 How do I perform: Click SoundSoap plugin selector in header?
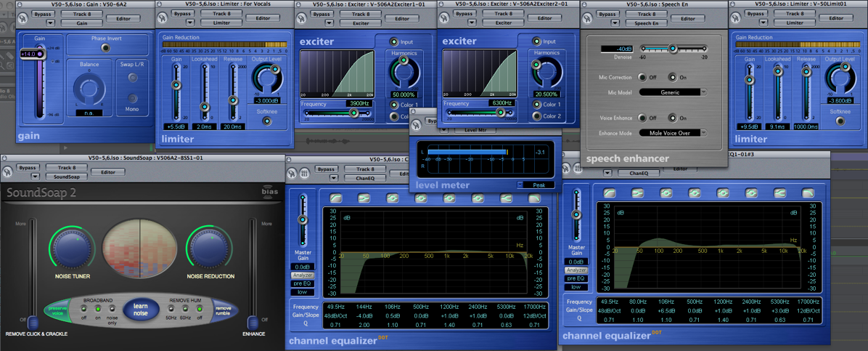tap(67, 177)
